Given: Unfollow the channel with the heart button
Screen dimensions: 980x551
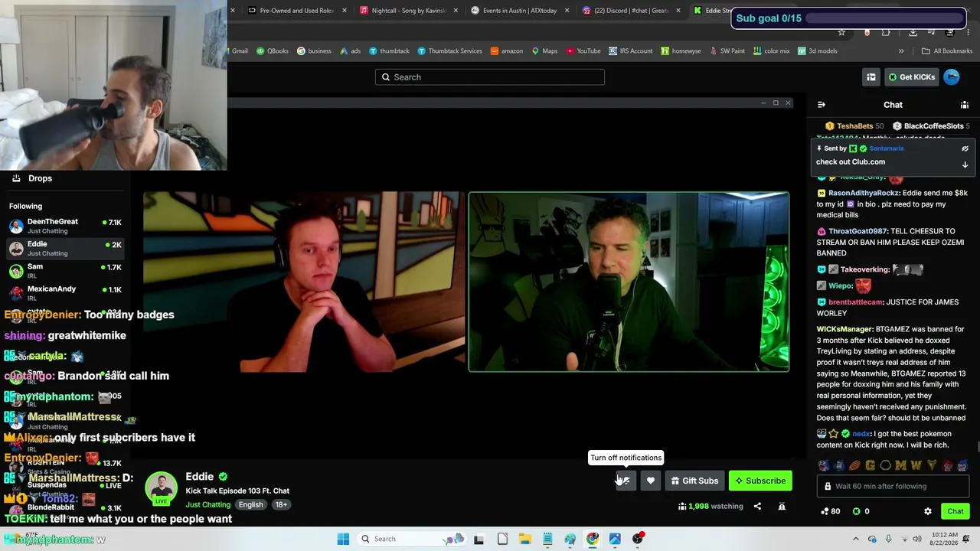Looking at the screenshot, I should tap(651, 481).
